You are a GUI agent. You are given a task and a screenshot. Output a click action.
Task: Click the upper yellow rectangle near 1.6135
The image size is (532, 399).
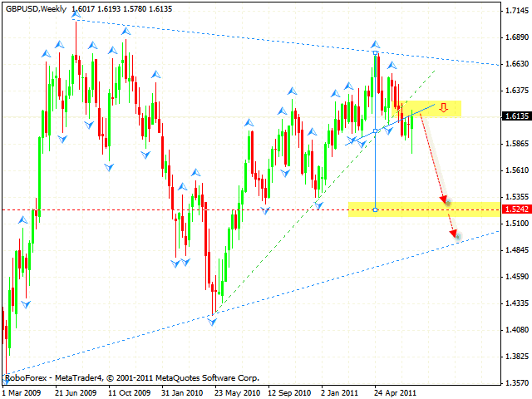click(426, 109)
